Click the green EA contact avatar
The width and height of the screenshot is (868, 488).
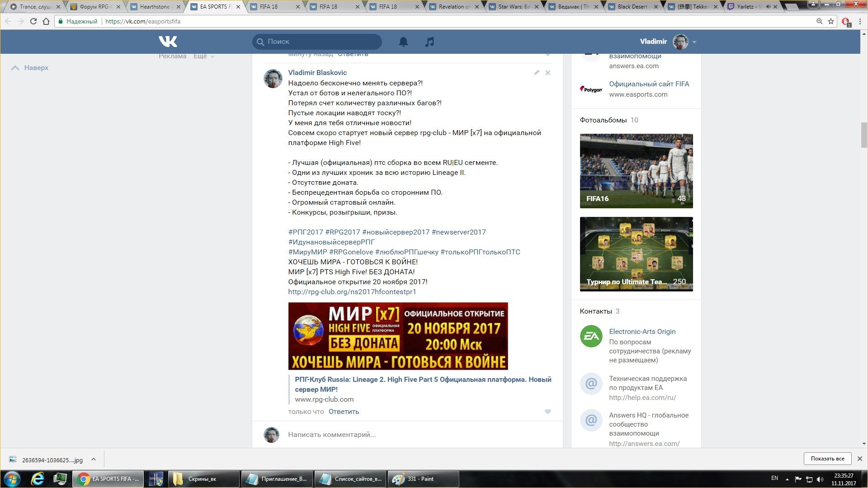click(591, 336)
